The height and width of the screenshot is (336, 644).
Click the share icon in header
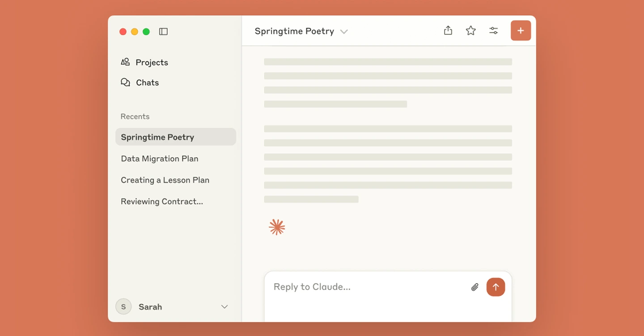(448, 30)
